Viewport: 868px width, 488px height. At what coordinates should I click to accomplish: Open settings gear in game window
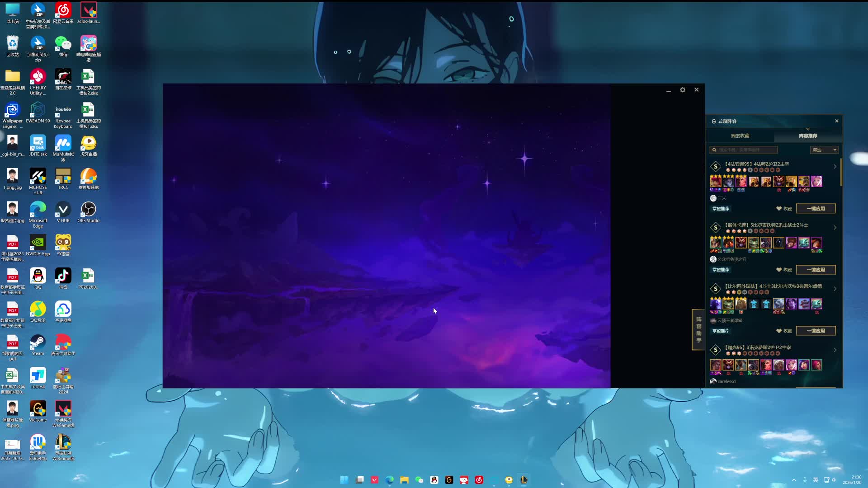coord(683,90)
